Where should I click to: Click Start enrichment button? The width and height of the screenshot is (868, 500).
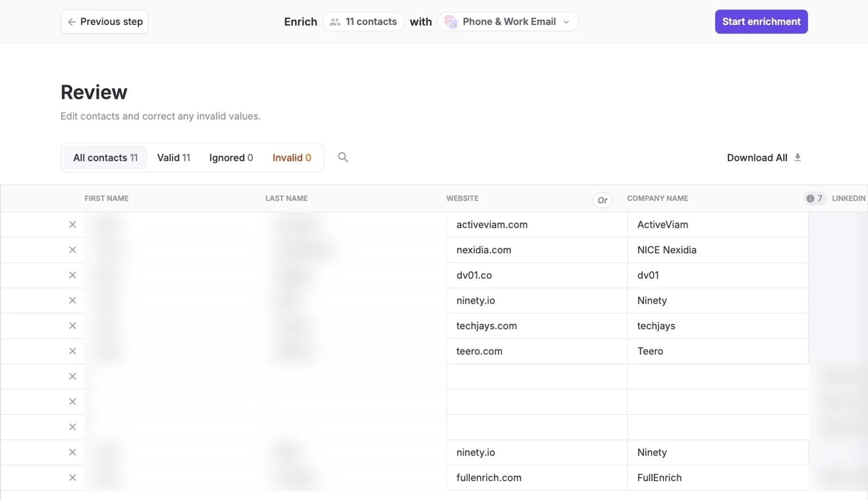(761, 22)
